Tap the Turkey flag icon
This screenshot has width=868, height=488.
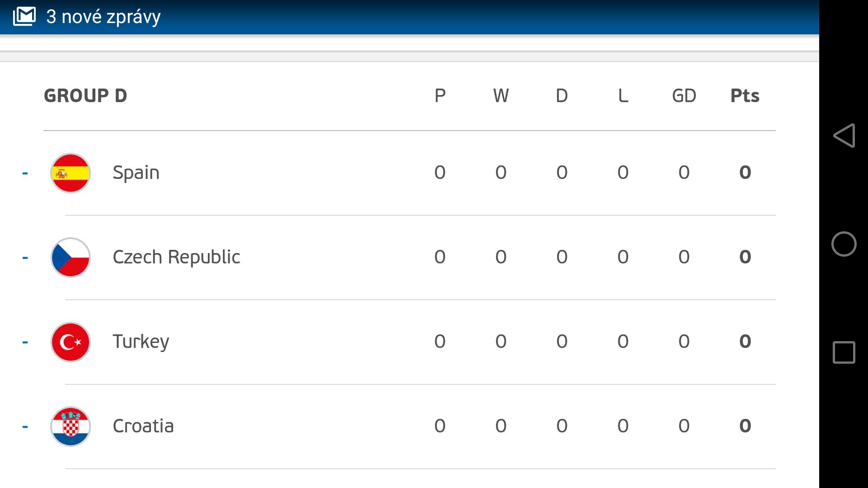pyautogui.click(x=70, y=342)
